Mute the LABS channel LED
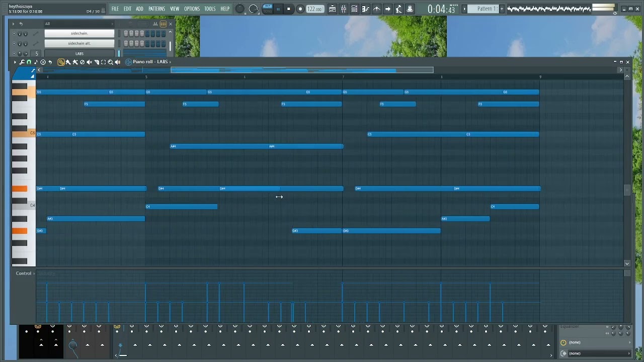Screen dimensions: 644x362 click(x=14, y=53)
